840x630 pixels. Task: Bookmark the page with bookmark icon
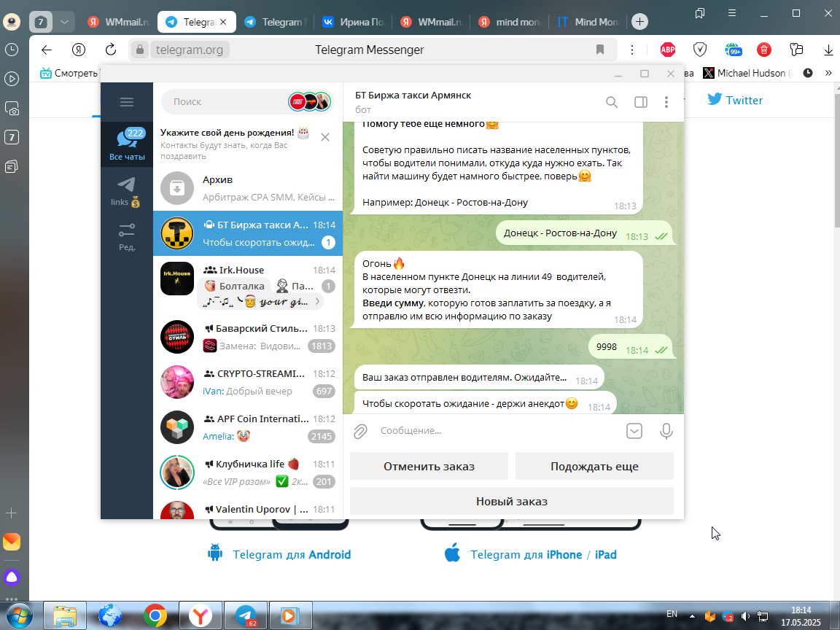tap(600, 50)
